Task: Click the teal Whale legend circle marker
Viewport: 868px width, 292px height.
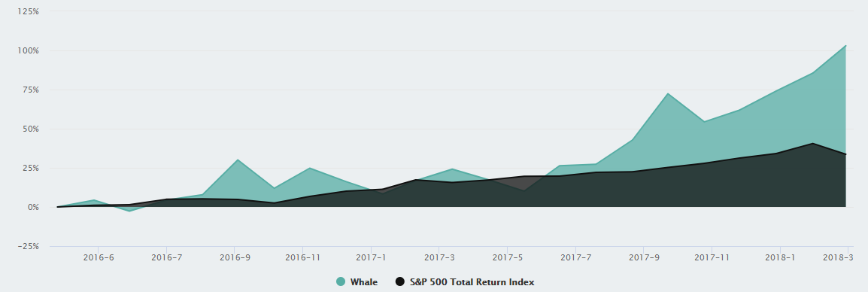Action: [x=341, y=282]
